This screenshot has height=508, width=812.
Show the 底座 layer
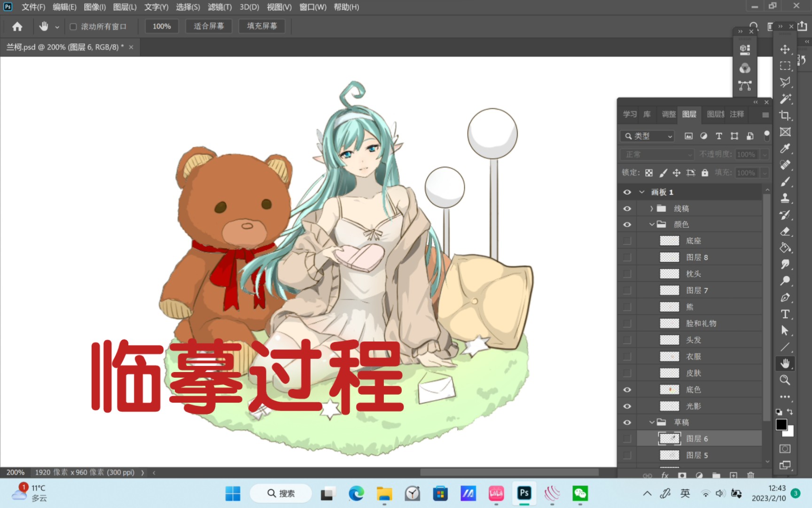click(x=627, y=241)
